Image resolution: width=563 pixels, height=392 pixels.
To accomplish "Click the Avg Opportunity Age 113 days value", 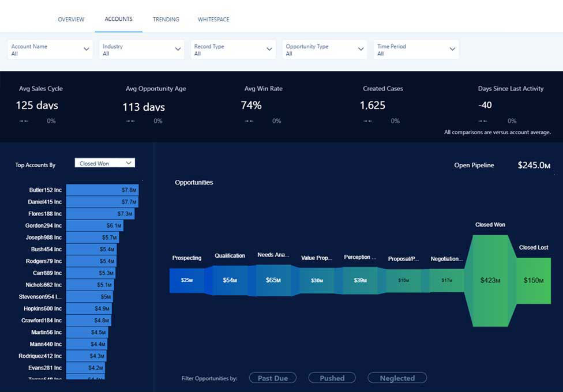I will tap(144, 107).
